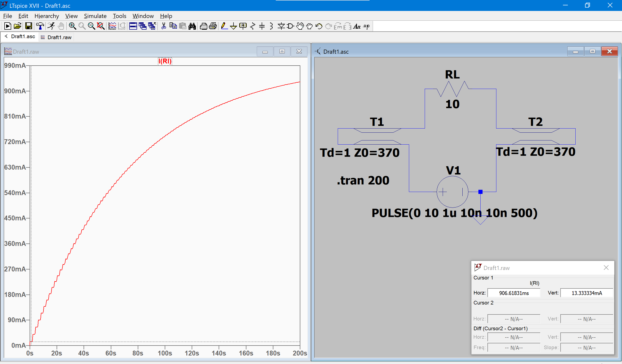The image size is (622, 364).
Task: Click the Find binoculars icon
Action: coord(192,26)
